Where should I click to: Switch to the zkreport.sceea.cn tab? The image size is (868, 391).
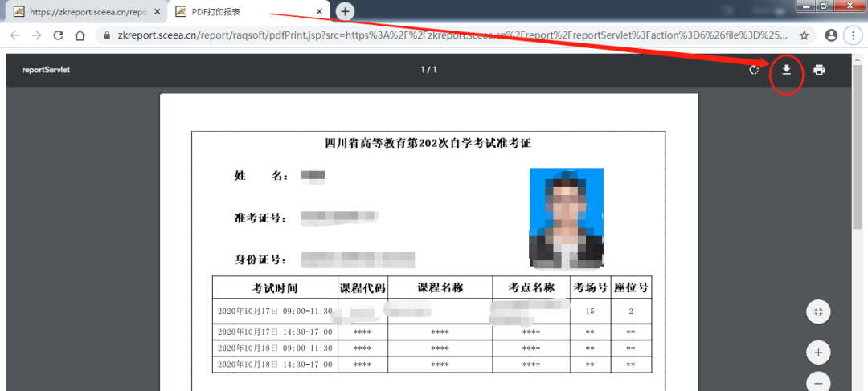coord(84,12)
